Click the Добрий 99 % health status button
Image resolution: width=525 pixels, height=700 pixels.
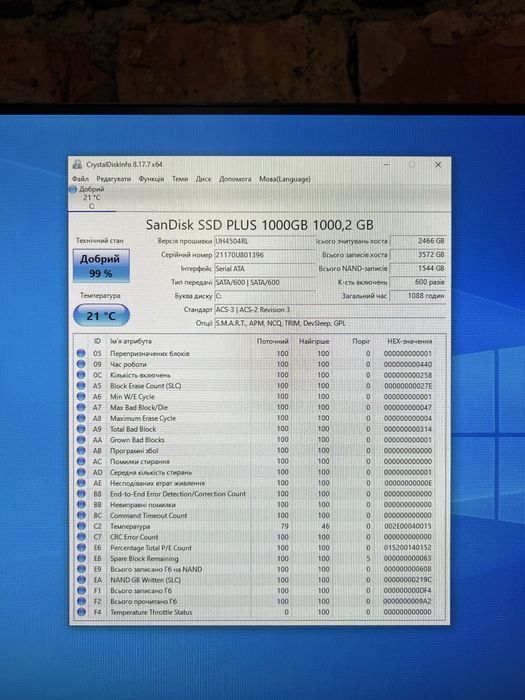point(101,266)
